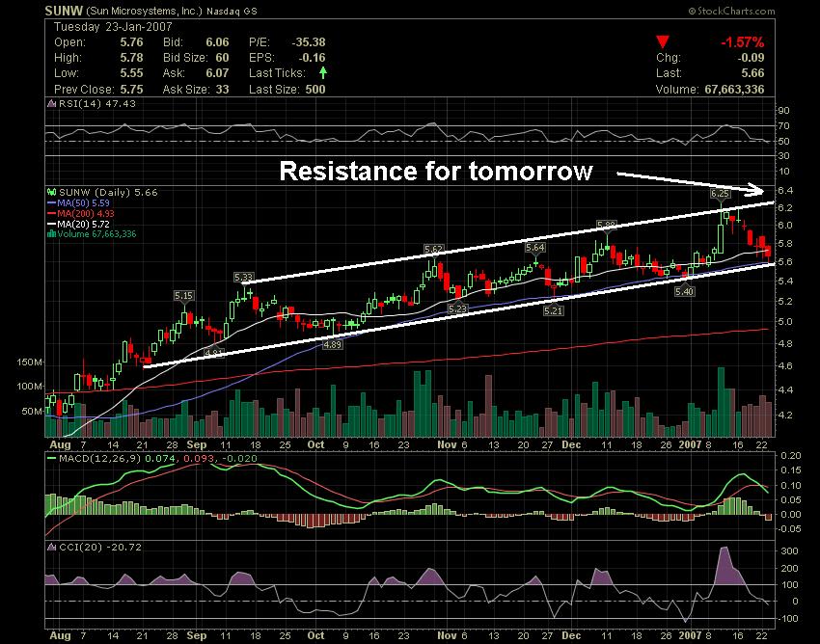Click the header Volume 67,663,336 value
Viewport: 820px width, 644px height.
(734, 89)
